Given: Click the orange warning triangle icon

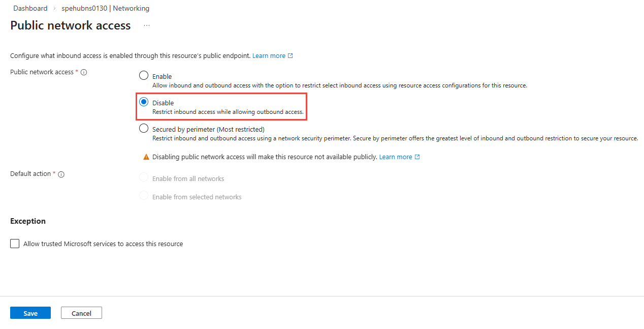Looking at the screenshot, I should coord(146,157).
